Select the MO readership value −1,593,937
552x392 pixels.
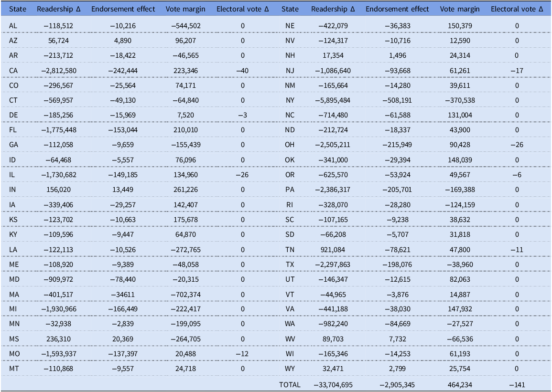pyautogui.click(x=58, y=354)
